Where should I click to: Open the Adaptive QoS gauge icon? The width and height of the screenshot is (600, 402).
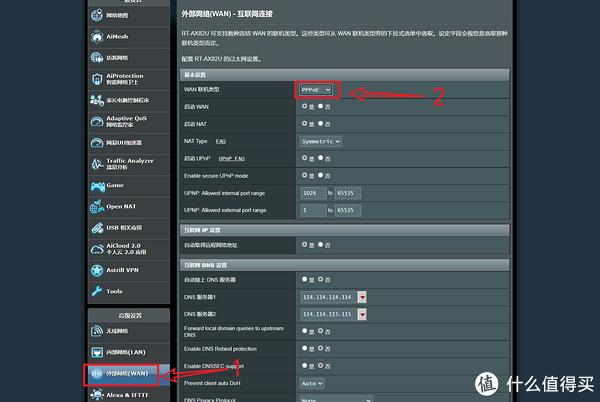(97, 121)
